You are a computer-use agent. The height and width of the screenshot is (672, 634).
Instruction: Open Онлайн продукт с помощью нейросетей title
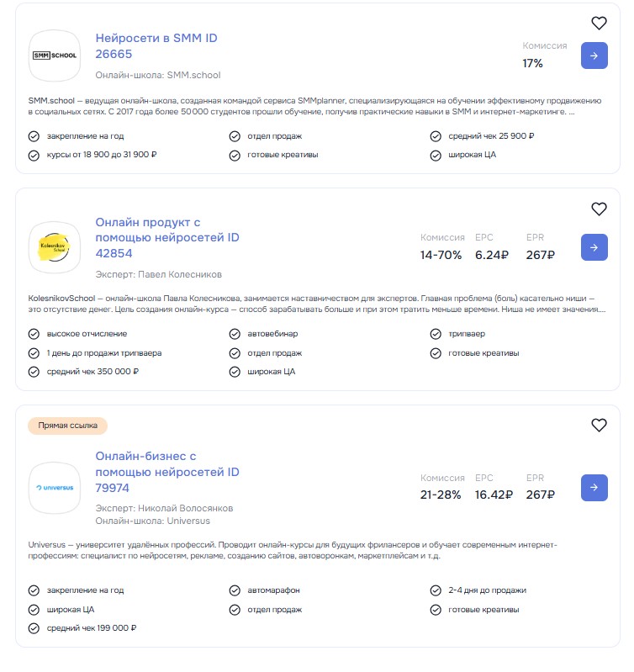[166, 238]
